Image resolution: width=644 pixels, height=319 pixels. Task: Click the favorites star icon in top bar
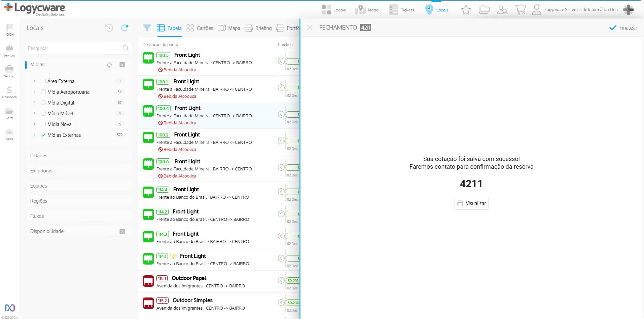tap(466, 10)
